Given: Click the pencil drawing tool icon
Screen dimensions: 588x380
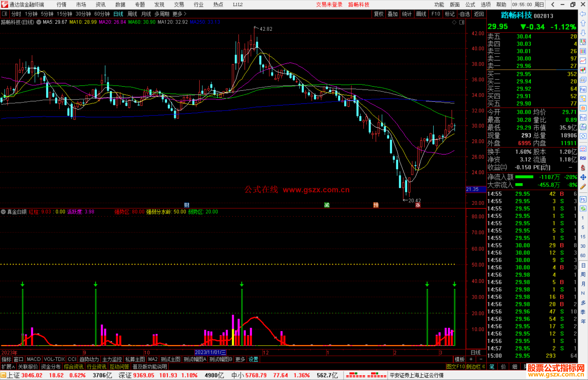Looking at the screenshot, I should 583,187.
